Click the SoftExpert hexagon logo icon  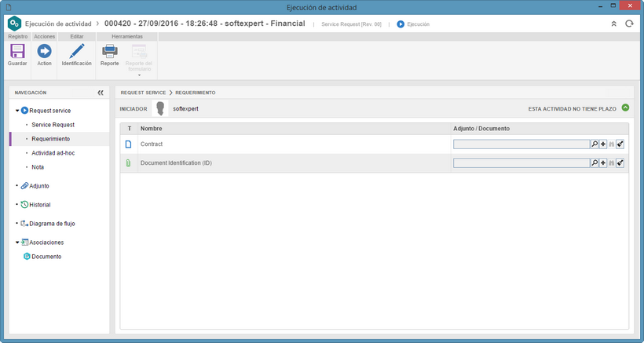pos(14,24)
